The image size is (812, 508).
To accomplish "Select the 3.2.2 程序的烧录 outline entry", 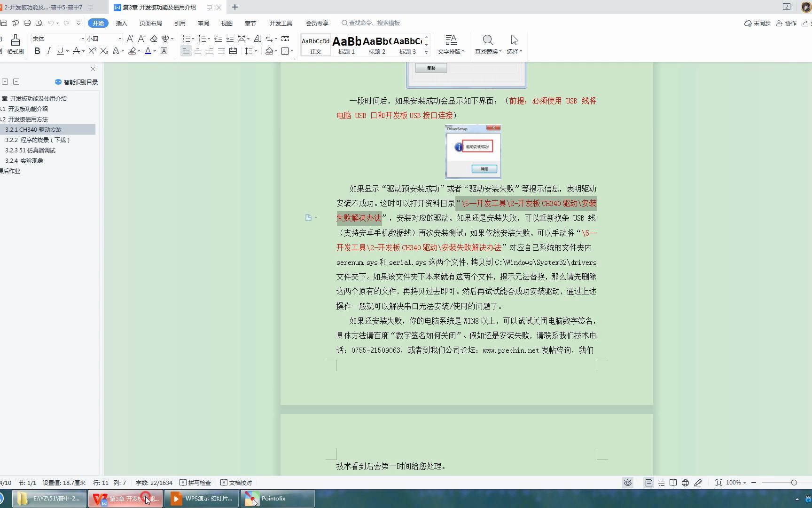I will point(38,140).
